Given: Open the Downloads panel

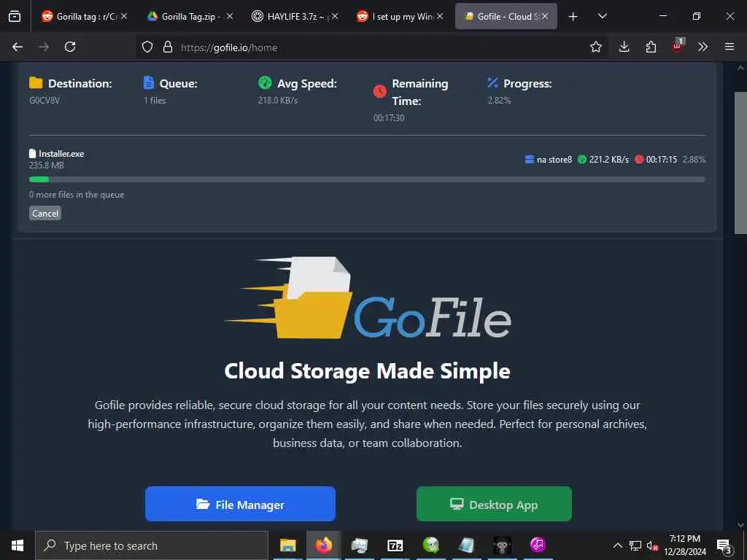Looking at the screenshot, I should (624, 47).
